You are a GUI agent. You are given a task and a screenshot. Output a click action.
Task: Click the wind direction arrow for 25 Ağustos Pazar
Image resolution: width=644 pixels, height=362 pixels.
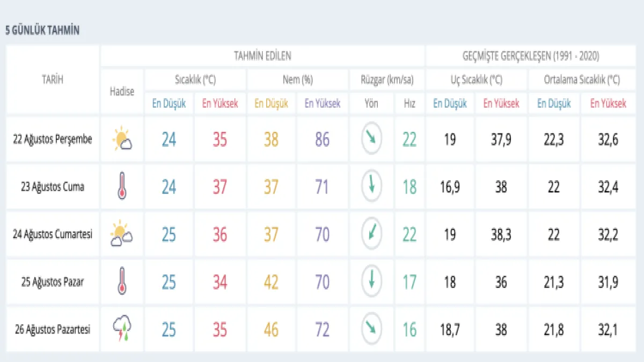[x=371, y=282]
